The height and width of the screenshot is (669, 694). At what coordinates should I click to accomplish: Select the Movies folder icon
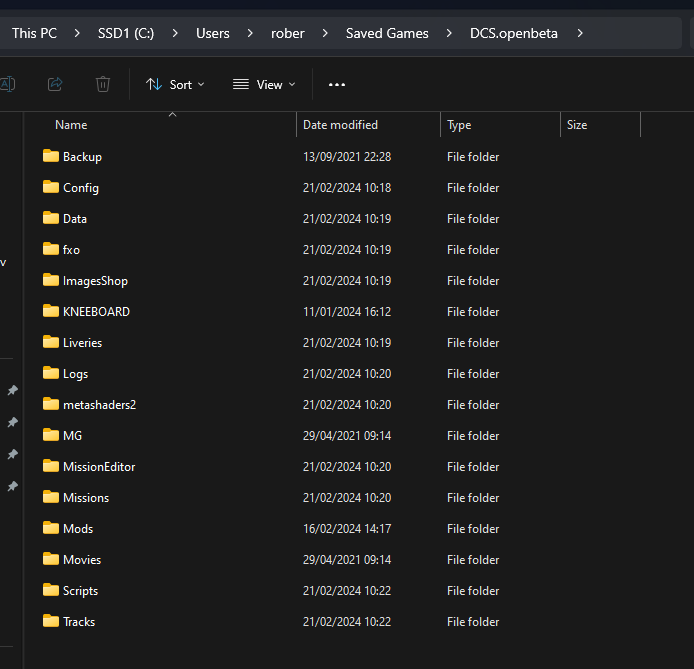(50, 559)
